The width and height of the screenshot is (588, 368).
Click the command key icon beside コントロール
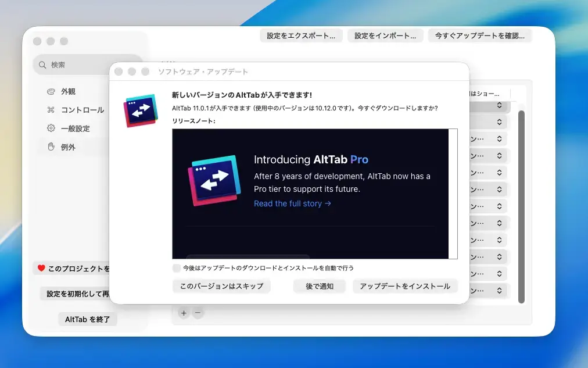tap(51, 110)
